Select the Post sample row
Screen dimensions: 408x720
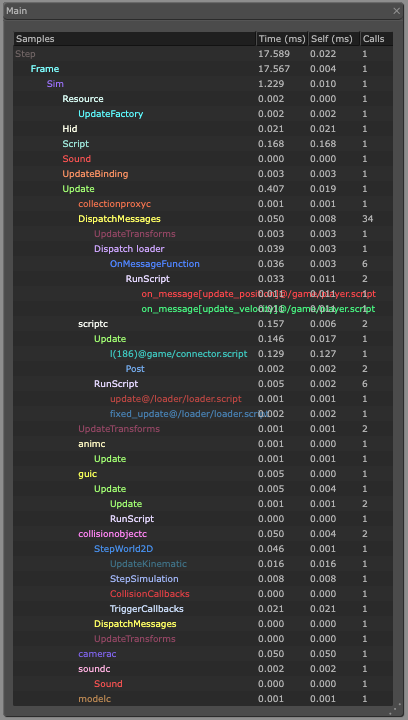(x=203, y=369)
